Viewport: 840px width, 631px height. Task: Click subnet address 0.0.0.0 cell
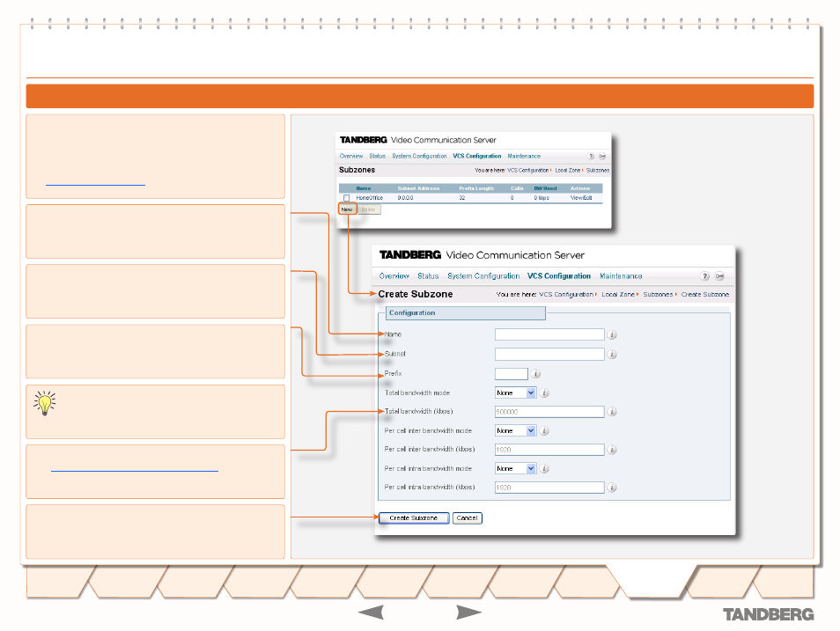(x=405, y=198)
